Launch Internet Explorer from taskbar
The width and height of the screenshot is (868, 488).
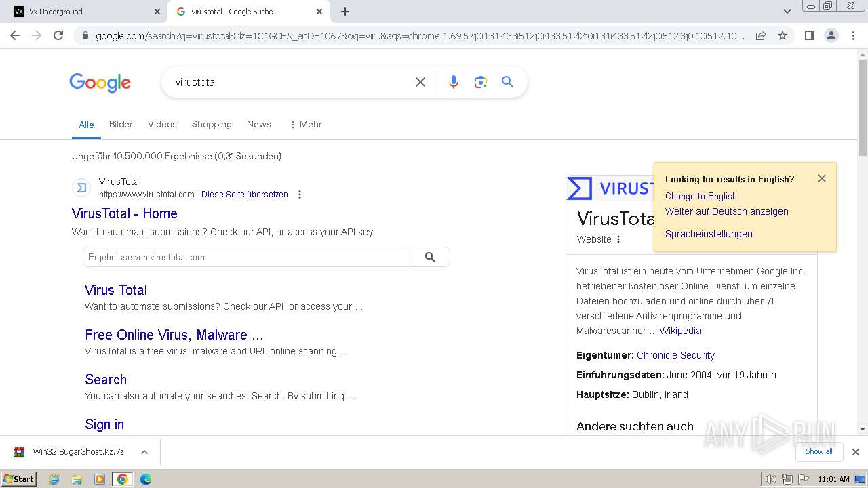[54, 479]
